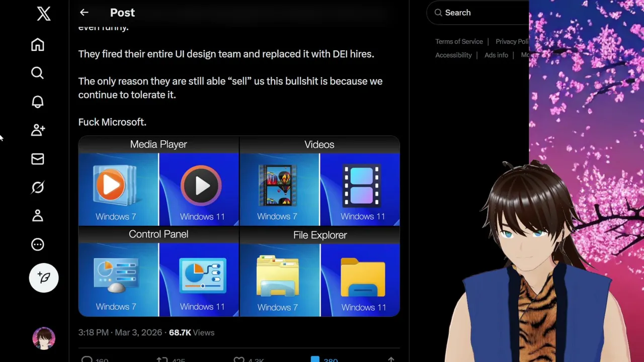Open the account avatar at bottom left

pos(44,338)
